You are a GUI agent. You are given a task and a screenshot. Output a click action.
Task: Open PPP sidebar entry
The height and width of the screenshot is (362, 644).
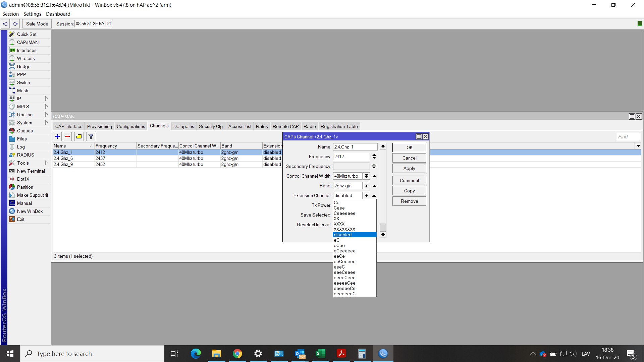click(21, 74)
